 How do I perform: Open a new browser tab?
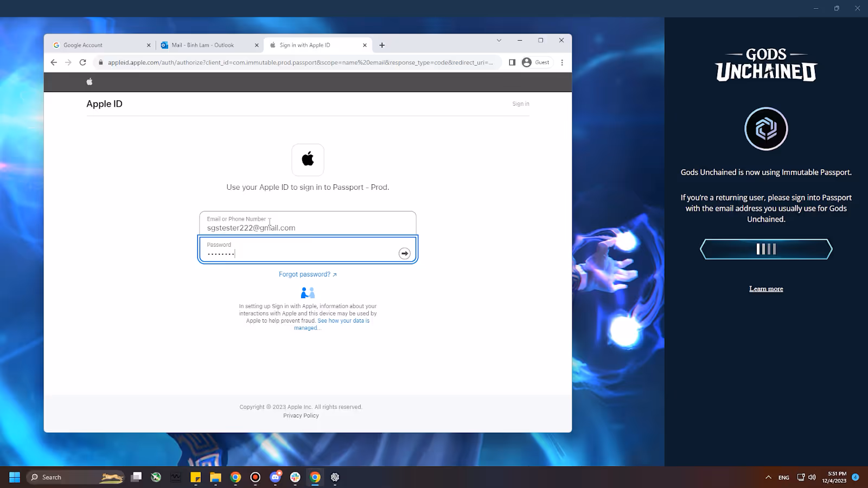click(x=382, y=45)
